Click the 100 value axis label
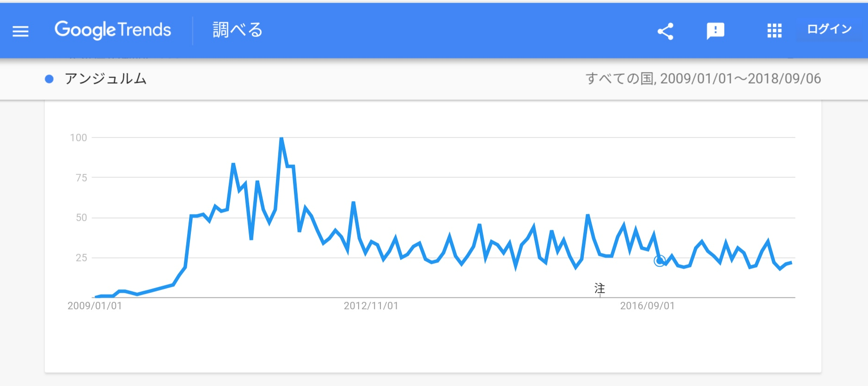This screenshot has height=386, width=868. click(x=79, y=138)
